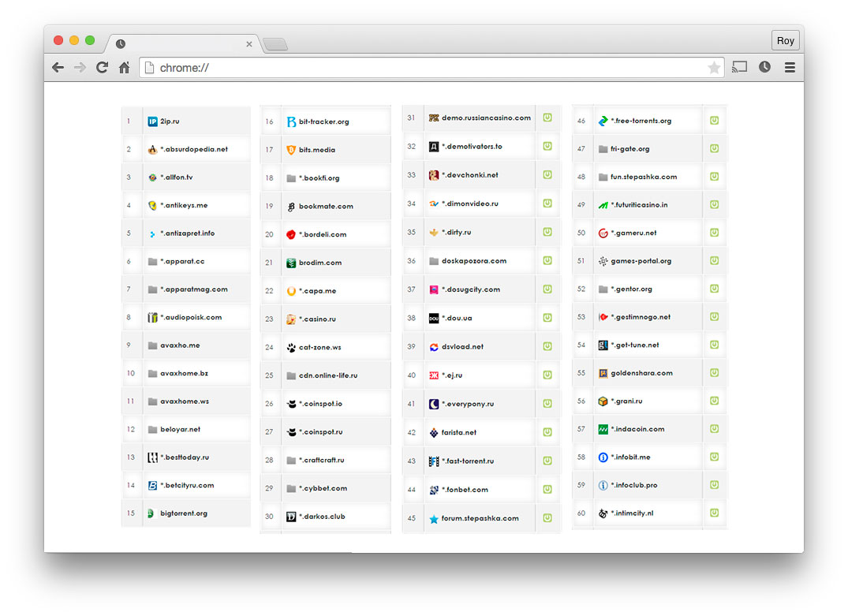The height and width of the screenshot is (616, 848).
Task: Bookmark the page with the star icon
Action: tap(714, 68)
